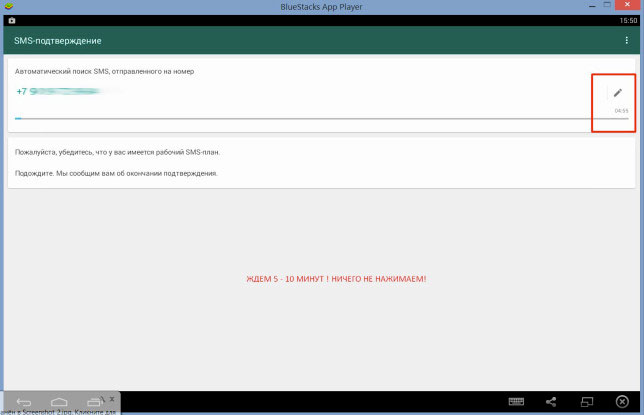The width and height of the screenshot is (644, 415).
Task: Close the BlueStacks App Player window
Action: pyautogui.click(x=627, y=5)
